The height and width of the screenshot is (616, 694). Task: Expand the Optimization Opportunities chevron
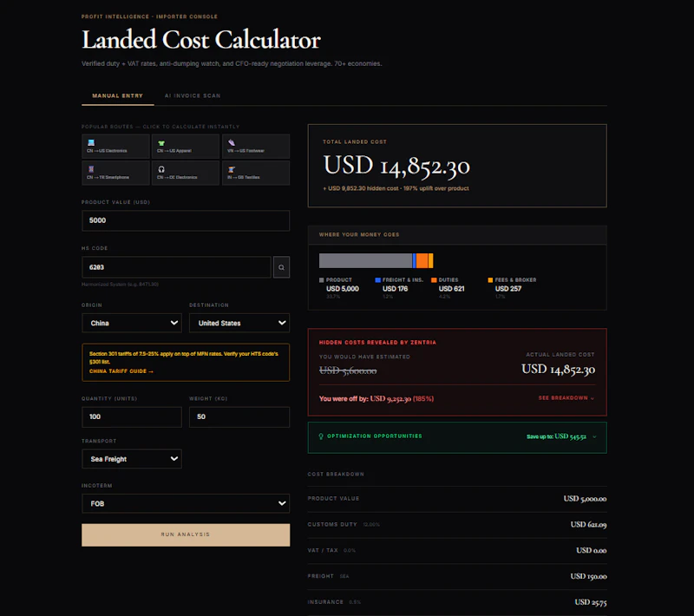click(594, 436)
